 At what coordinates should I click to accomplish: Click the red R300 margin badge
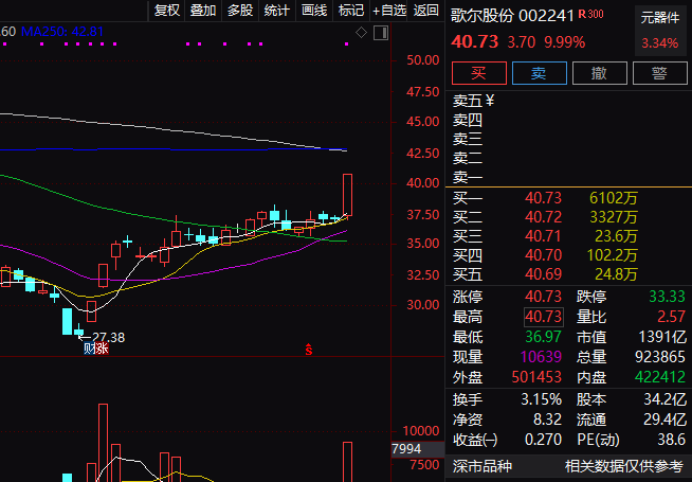[x=591, y=15]
